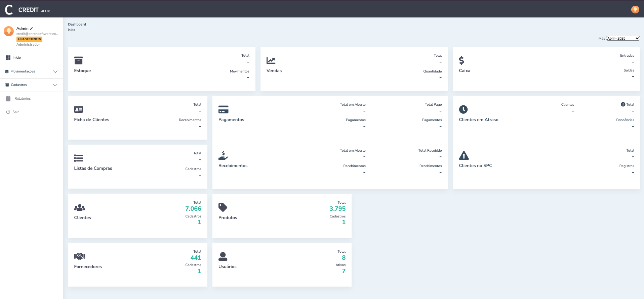Click the Clientes em Atraso clock icon

click(463, 109)
